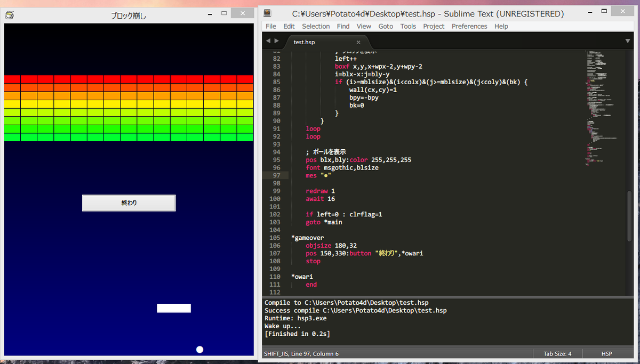Click the 'if left=0 : clrflag=1' line
The height and width of the screenshot is (364, 640).
pos(344,214)
